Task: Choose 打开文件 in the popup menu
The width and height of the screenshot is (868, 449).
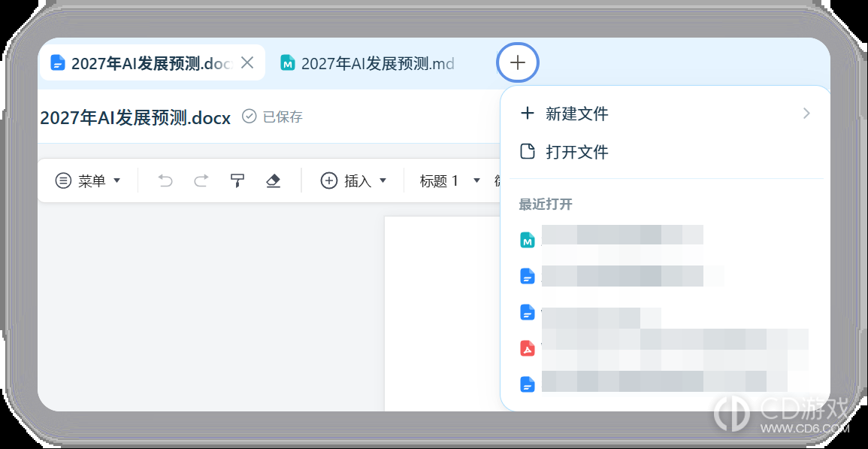Action: tap(665, 151)
